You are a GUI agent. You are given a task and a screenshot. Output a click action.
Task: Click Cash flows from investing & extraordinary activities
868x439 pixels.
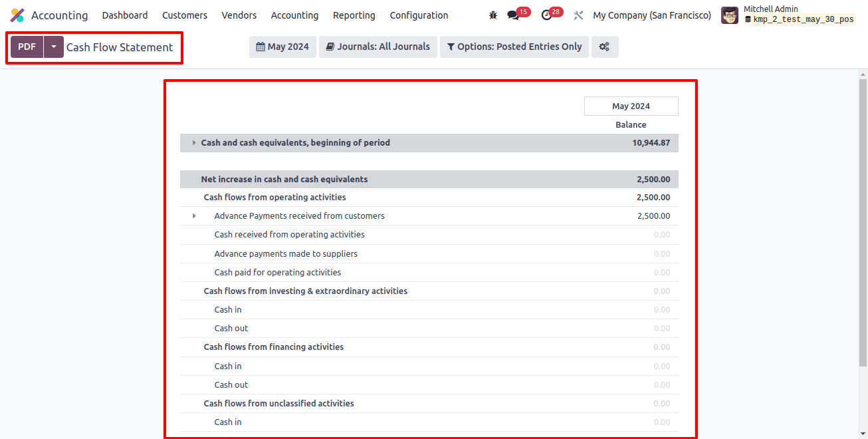pos(306,291)
